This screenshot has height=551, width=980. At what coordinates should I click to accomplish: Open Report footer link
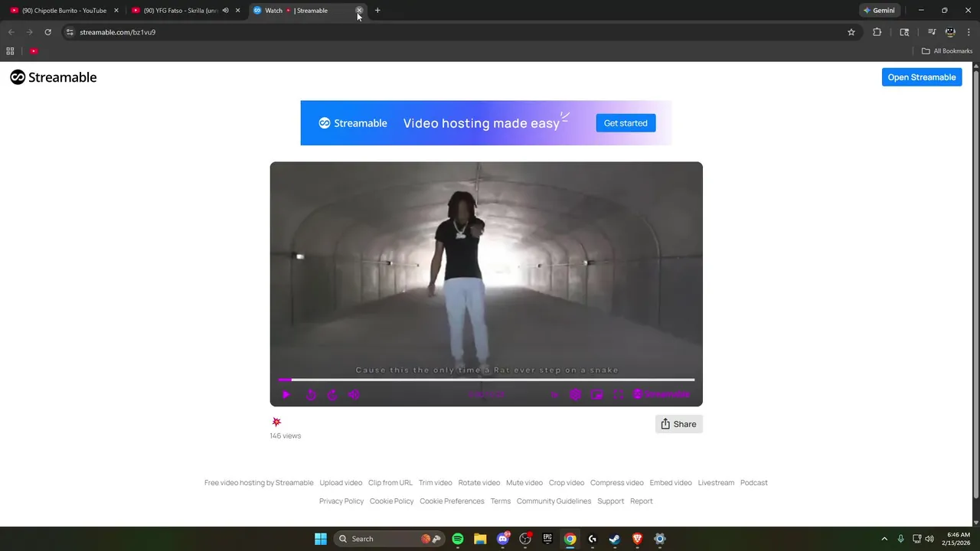coord(642,501)
